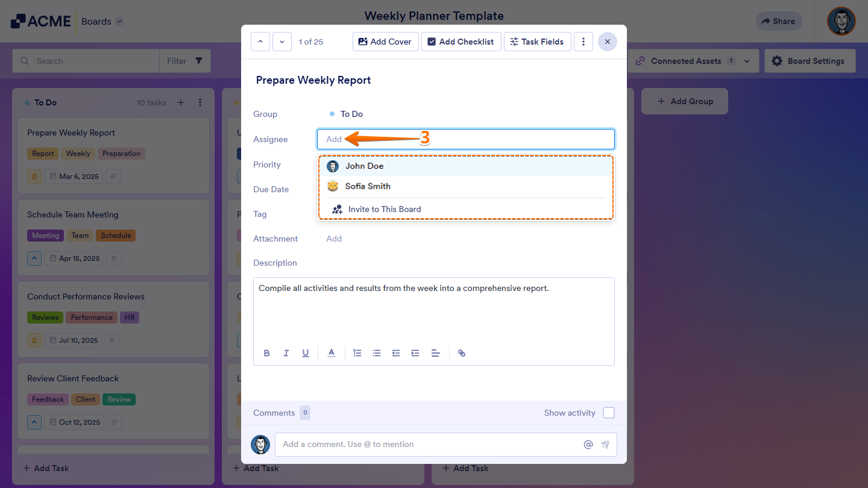Apply italic formatting in the description editor
Screen dimensions: 868x488
pos(286,352)
